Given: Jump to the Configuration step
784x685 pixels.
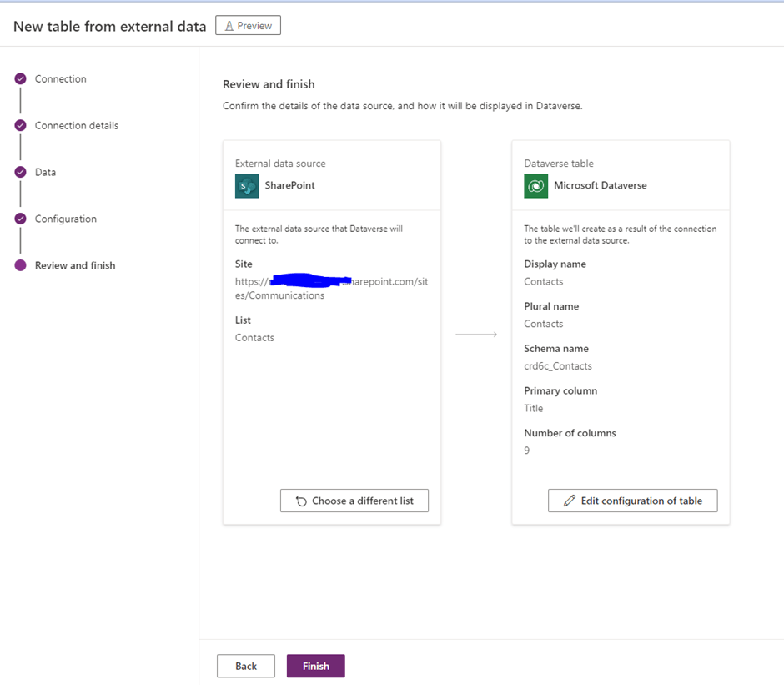Looking at the screenshot, I should 66,219.
